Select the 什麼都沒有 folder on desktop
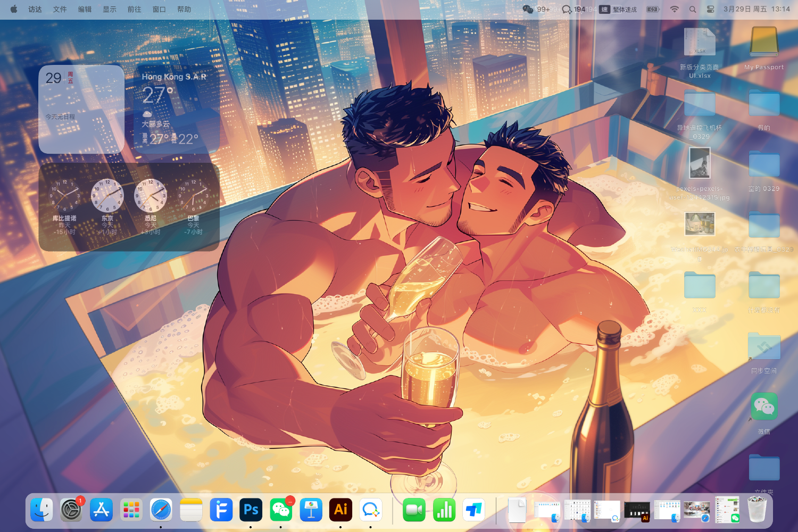The image size is (798, 532). pyautogui.click(x=764, y=292)
